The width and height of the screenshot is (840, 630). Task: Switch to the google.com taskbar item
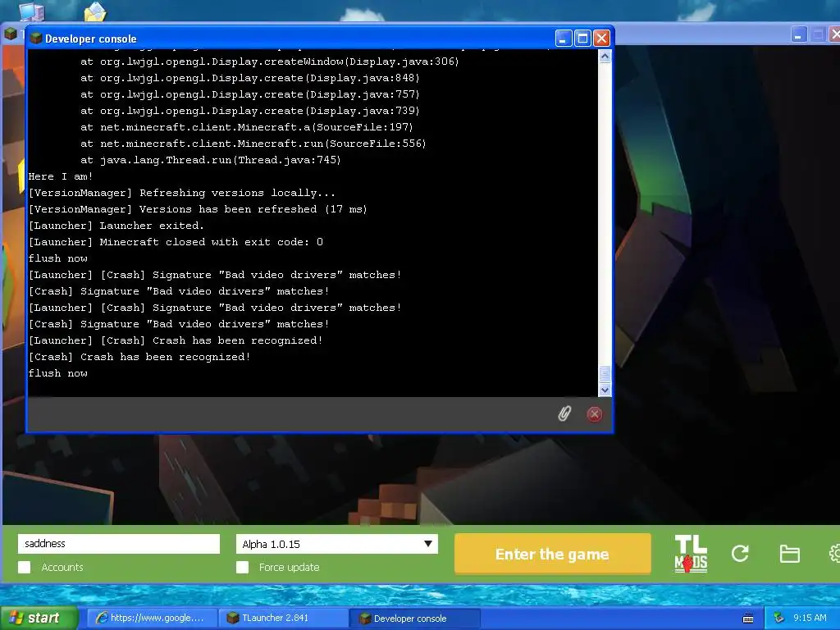tap(152, 619)
